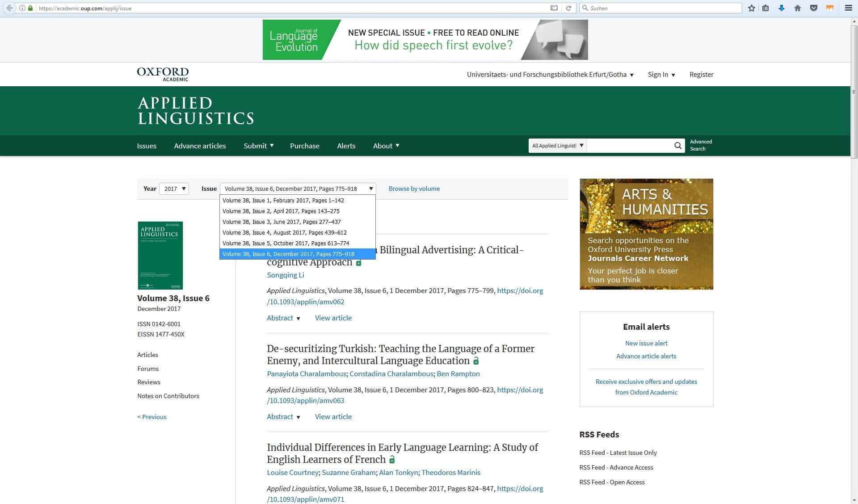Click the browser back arrow button
858x504 pixels.
pyautogui.click(x=9, y=8)
